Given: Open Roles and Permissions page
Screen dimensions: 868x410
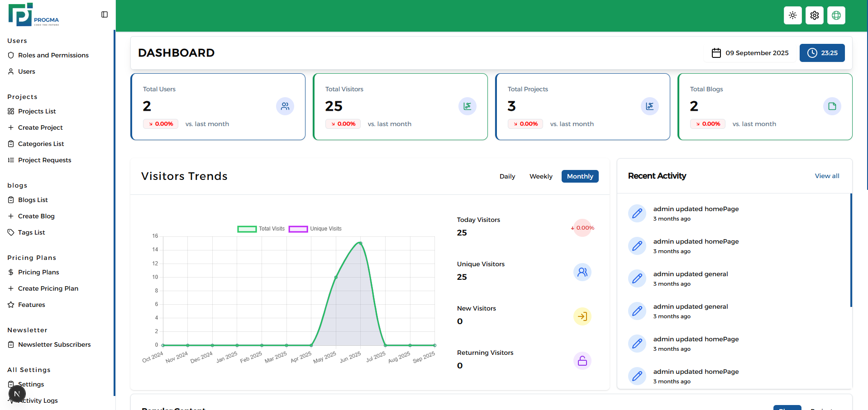Looking at the screenshot, I should pyautogui.click(x=53, y=55).
